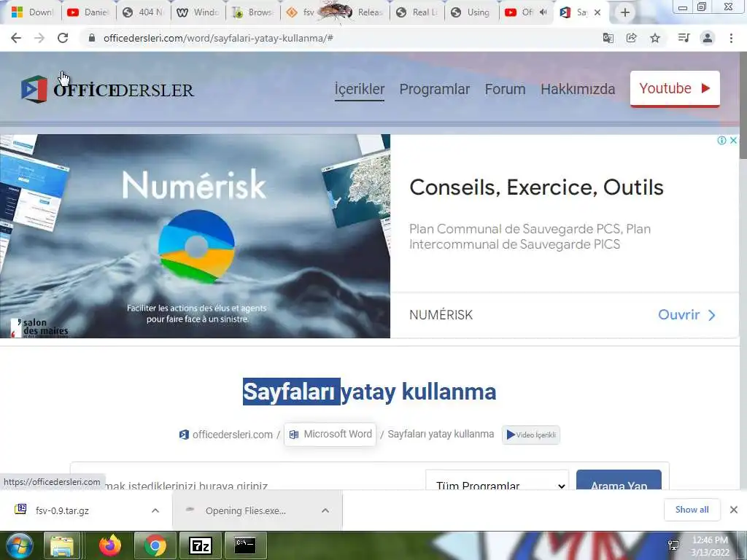Switch to the Releas tab

(369, 12)
